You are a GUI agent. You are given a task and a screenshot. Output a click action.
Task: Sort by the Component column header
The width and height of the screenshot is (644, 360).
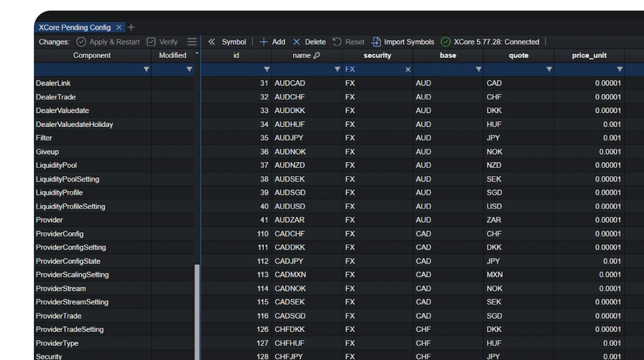[92, 56]
